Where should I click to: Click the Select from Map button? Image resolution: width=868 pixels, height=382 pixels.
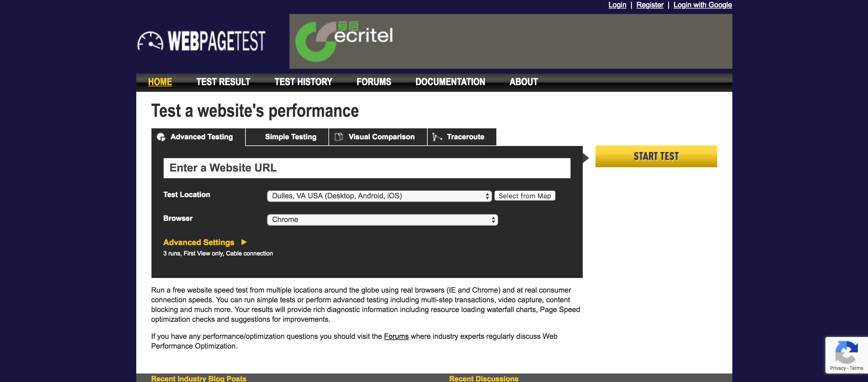[524, 196]
